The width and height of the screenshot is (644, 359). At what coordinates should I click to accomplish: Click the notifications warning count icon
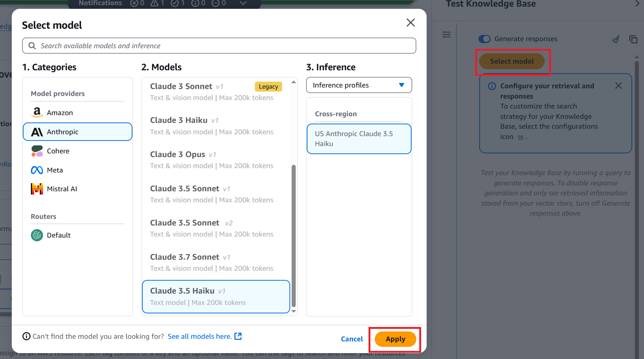coord(154,3)
